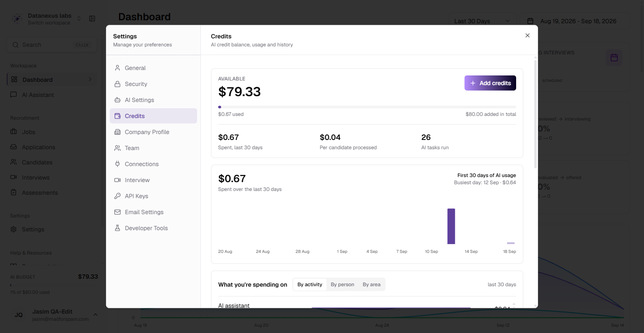
Task: Click "$80.00 added in total" text
Action: (x=491, y=114)
